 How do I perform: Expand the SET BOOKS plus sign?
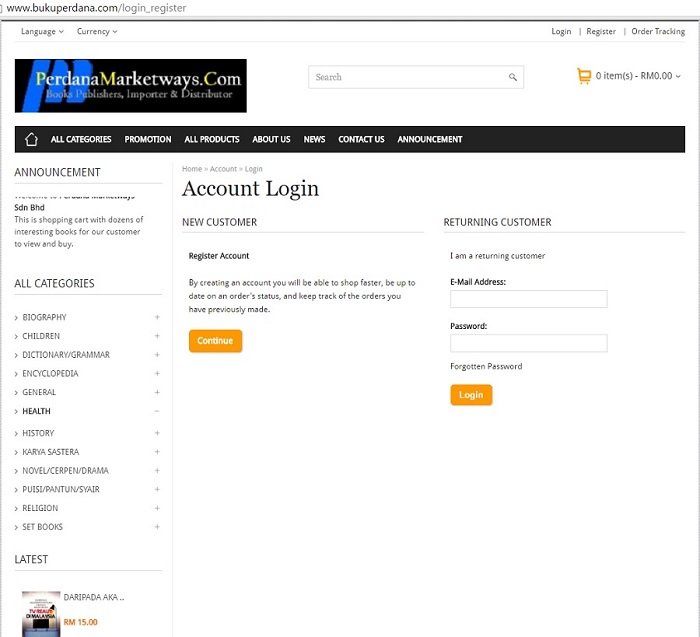(157, 527)
